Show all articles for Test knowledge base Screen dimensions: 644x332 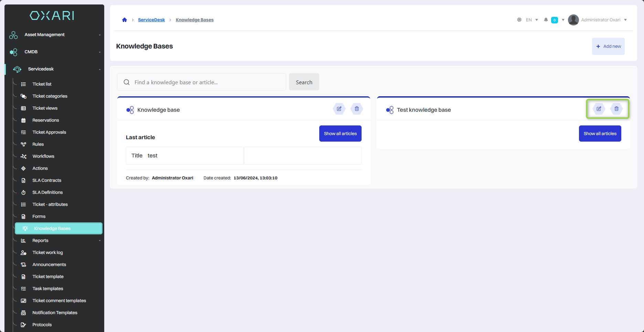tap(600, 134)
